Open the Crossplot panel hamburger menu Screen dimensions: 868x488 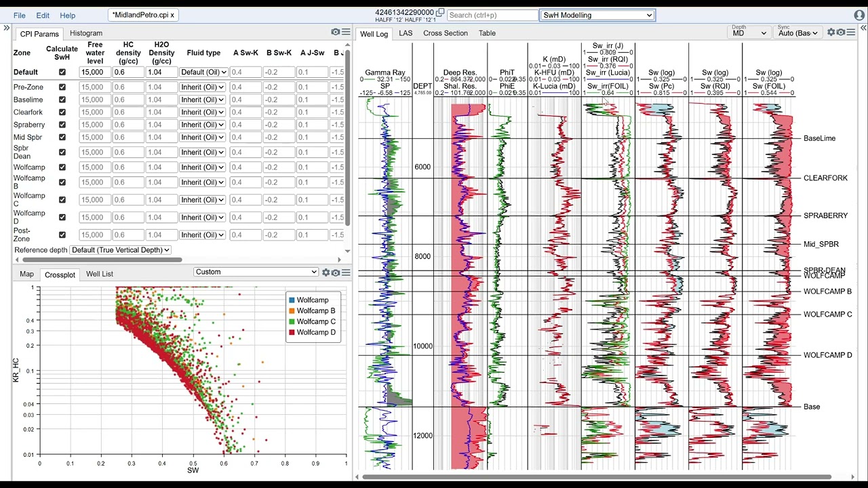346,272
